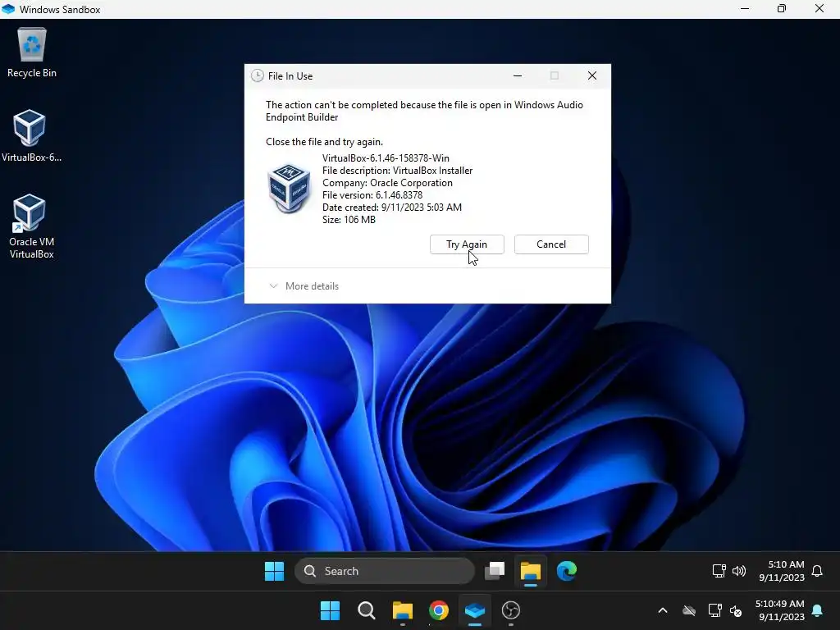This screenshot has height=630, width=840.
Task: Click the Sandbox network tray icon
Action: coord(719,571)
